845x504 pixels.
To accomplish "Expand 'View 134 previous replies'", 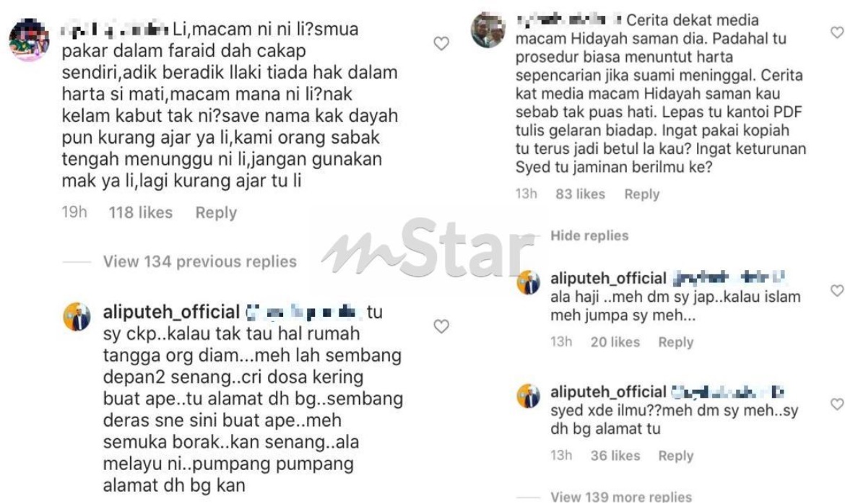I will click(x=200, y=261).
